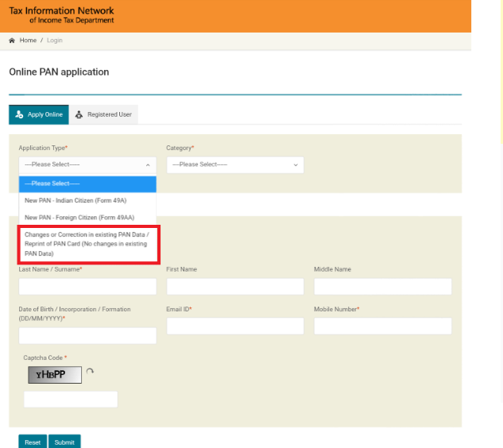
Task: Expand the Category dropdown
Action: tap(234, 164)
